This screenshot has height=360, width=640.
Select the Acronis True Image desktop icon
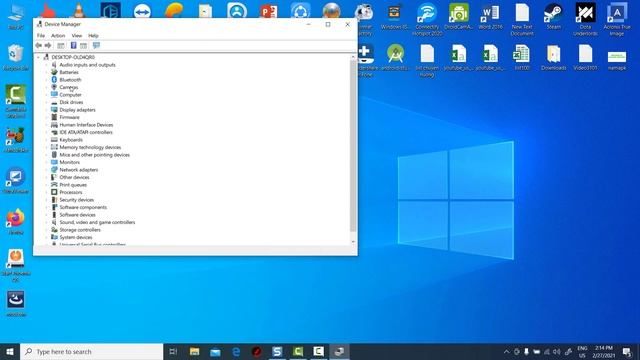coord(617,19)
